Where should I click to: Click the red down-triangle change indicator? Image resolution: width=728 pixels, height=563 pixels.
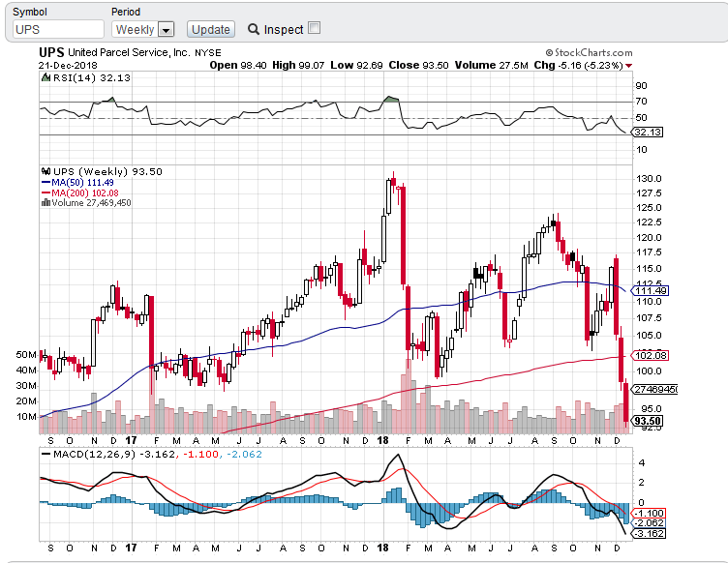pyautogui.click(x=628, y=66)
